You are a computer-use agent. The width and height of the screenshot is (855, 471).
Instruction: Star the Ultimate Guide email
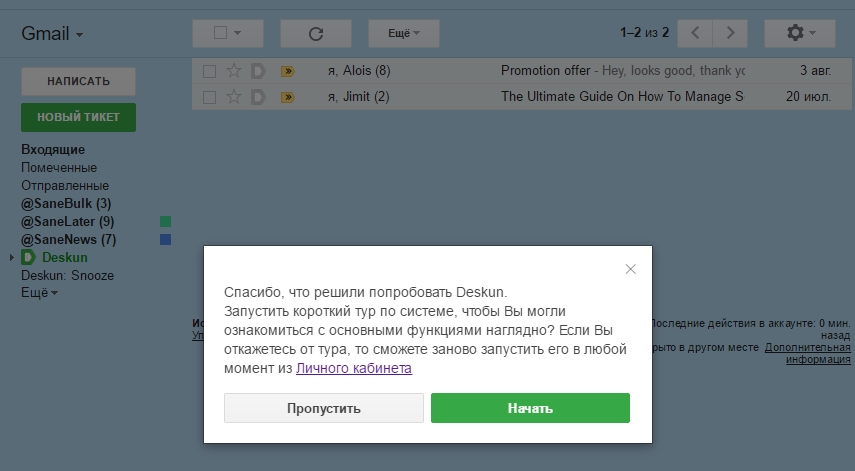(233, 97)
